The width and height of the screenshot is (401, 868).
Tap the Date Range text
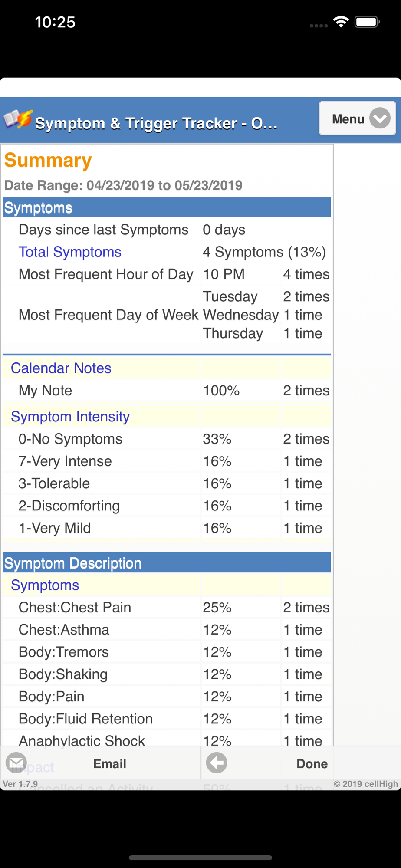(123, 185)
